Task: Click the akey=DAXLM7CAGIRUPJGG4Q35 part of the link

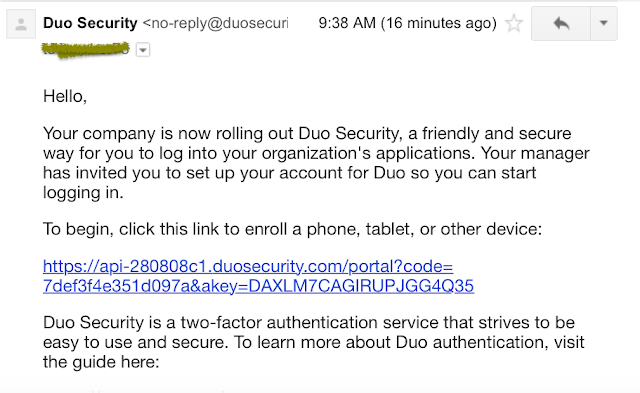Action: [x=337, y=286]
